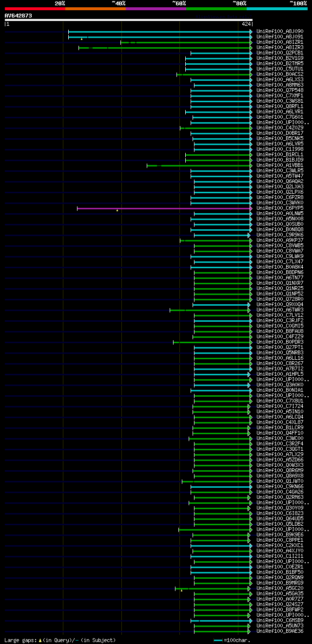
Task: Select the UniRef100_C6PYP5 label
Action: tap(280, 208)
